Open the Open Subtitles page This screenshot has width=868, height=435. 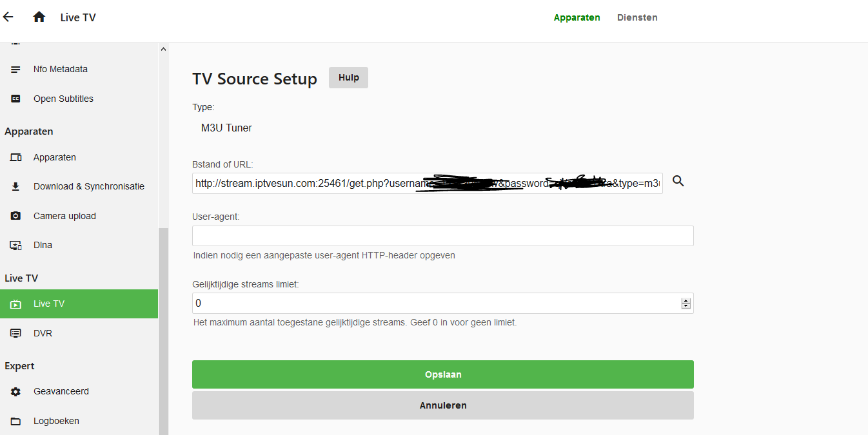(x=63, y=99)
